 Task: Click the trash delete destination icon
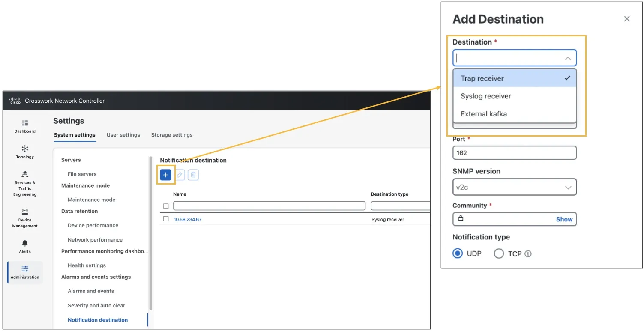(x=193, y=175)
